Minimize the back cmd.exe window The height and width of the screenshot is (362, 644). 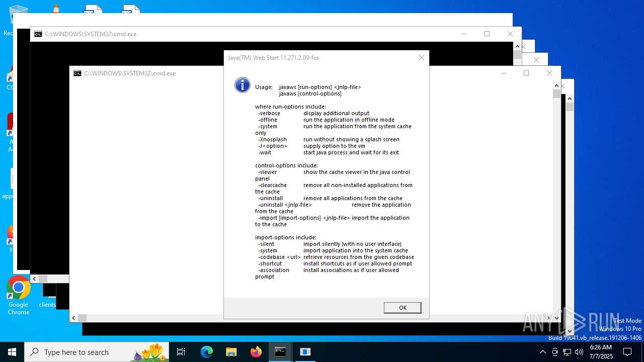(x=464, y=34)
